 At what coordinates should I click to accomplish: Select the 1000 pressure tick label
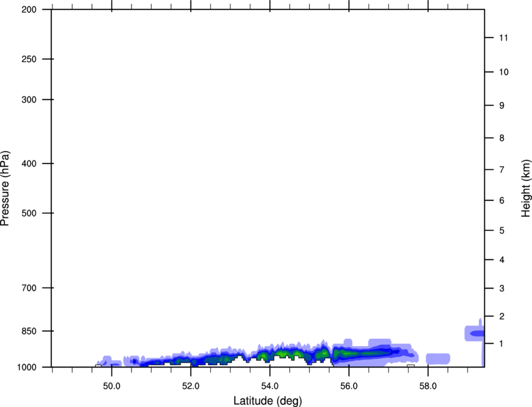click(26, 367)
